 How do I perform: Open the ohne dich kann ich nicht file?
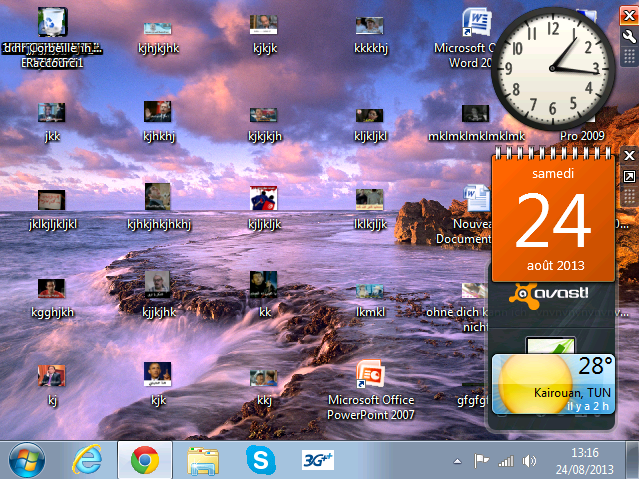click(474, 291)
